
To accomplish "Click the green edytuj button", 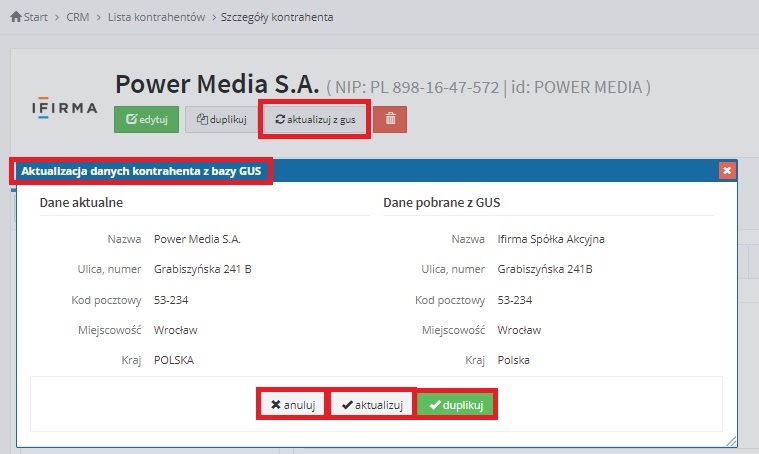I will [x=147, y=119].
